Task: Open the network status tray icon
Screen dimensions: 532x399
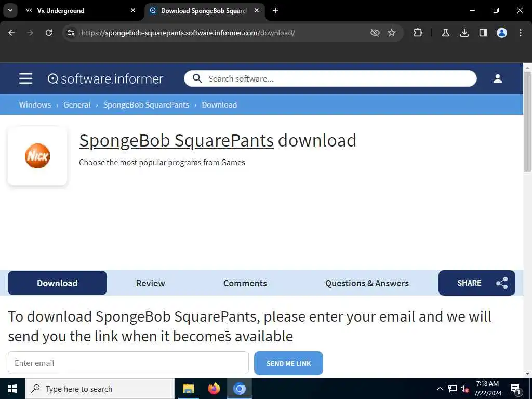Action: tap(453, 389)
